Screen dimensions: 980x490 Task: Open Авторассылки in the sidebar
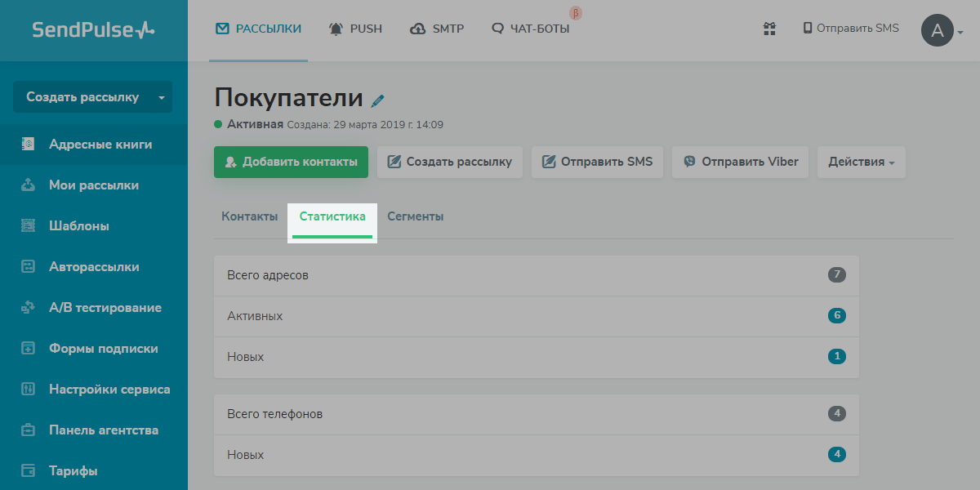(93, 267)
